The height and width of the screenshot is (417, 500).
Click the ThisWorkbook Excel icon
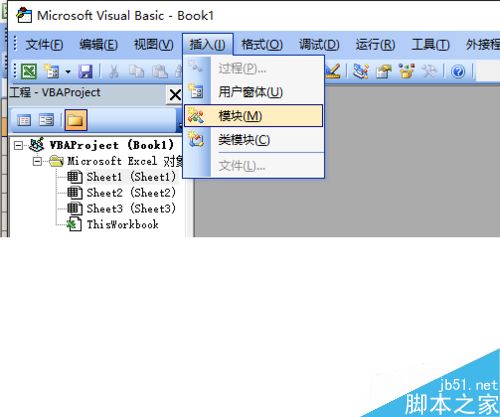click(74, 224)
